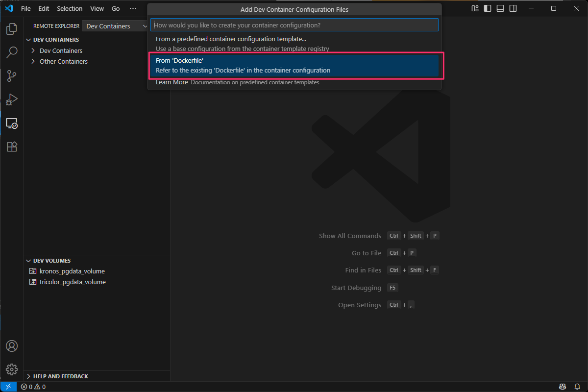This screenshot has height=392, width=588.
Task: Open the Source Control view icon
Action: click(x=11, y=76)
